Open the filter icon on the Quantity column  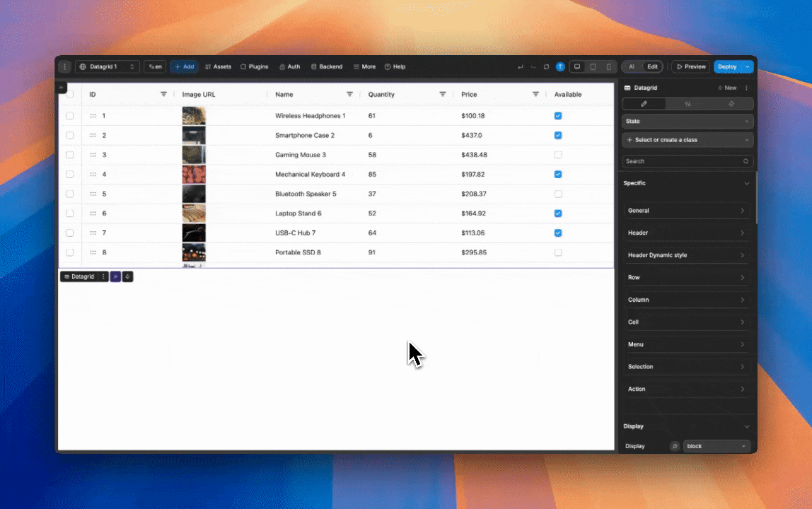(x=443, y=94)
